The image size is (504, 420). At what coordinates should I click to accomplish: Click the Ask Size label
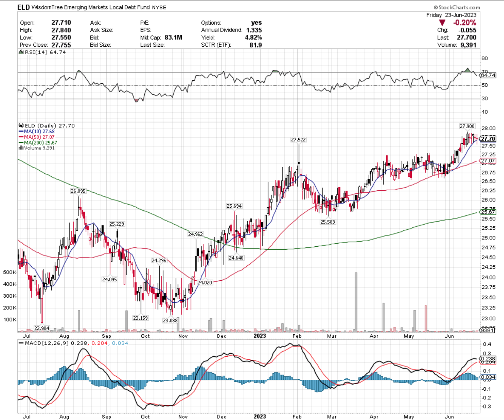point(101,30)
